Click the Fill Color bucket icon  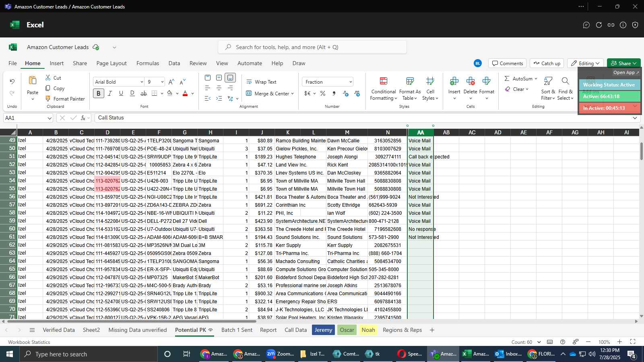click(170, 93)
